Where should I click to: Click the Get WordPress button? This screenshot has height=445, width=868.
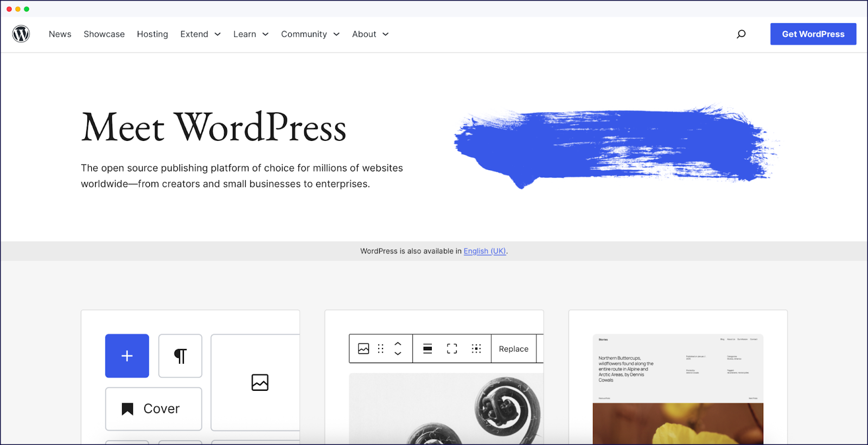coord(813,34)
